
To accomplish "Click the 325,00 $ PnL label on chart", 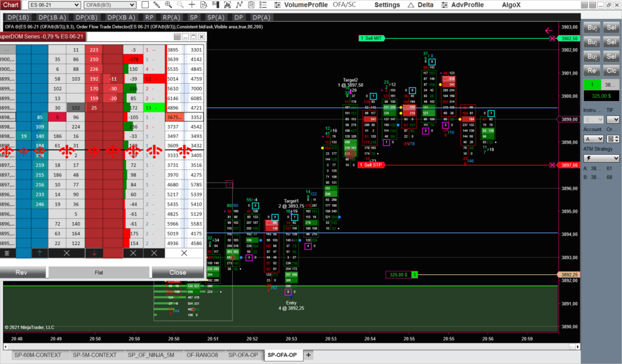I will [x=398, y=274].
